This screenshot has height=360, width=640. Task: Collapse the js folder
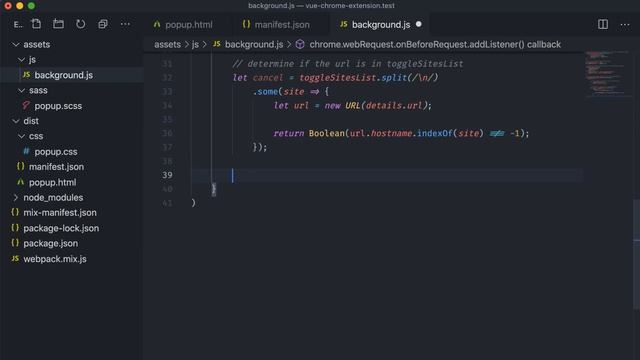point(21,60)
